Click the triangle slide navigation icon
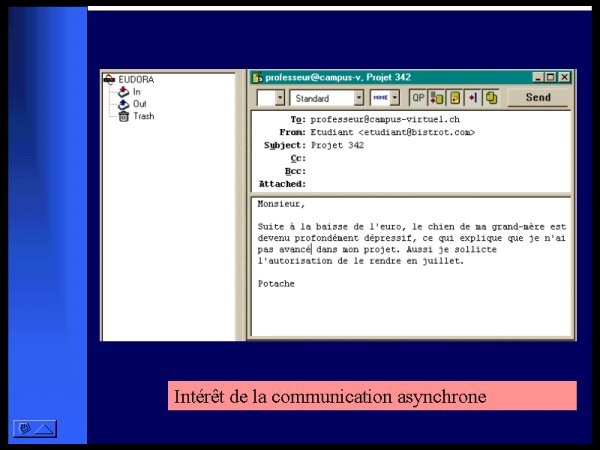This screenshot has height=450, width=600. click(45, 429)
